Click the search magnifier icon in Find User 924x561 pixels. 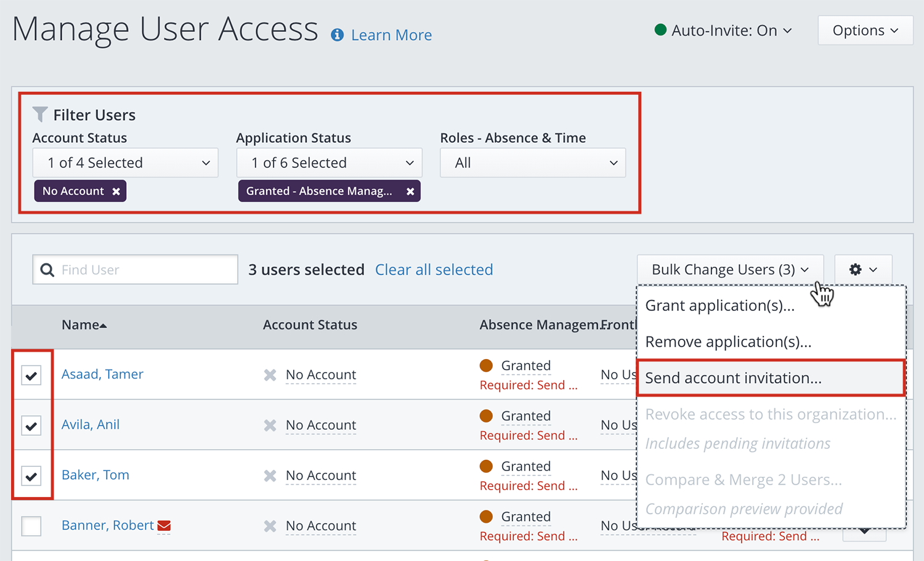coord(47,270)
